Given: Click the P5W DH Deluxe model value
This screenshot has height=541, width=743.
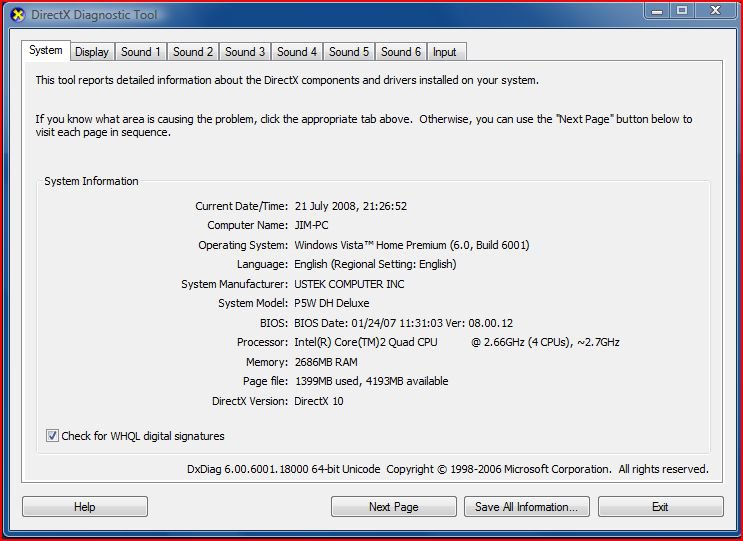Looking at the screenshot, I should pyautogui.click(x=332, y=303).
